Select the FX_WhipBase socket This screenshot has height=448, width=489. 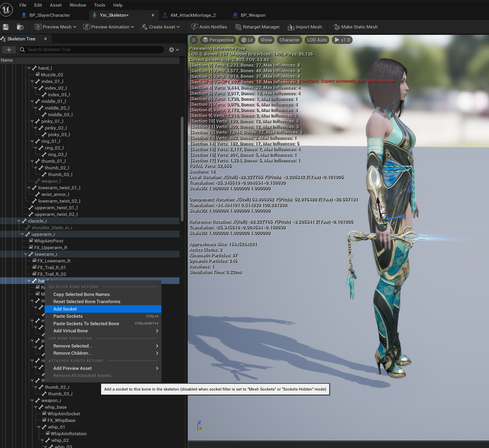click(61, 420)
